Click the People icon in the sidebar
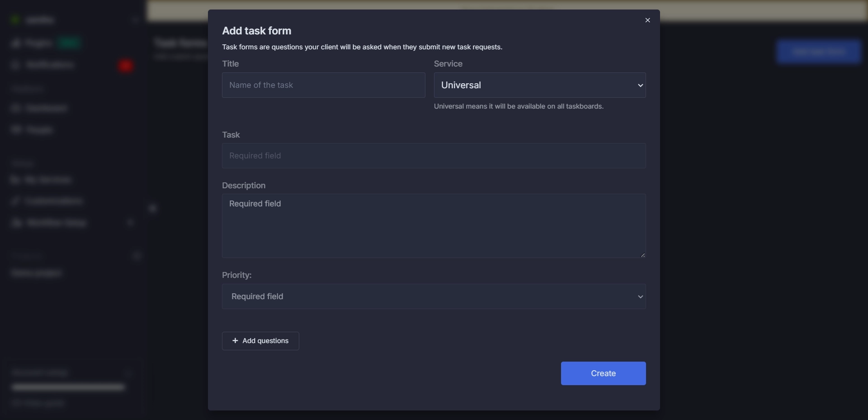 coord(16,129)
